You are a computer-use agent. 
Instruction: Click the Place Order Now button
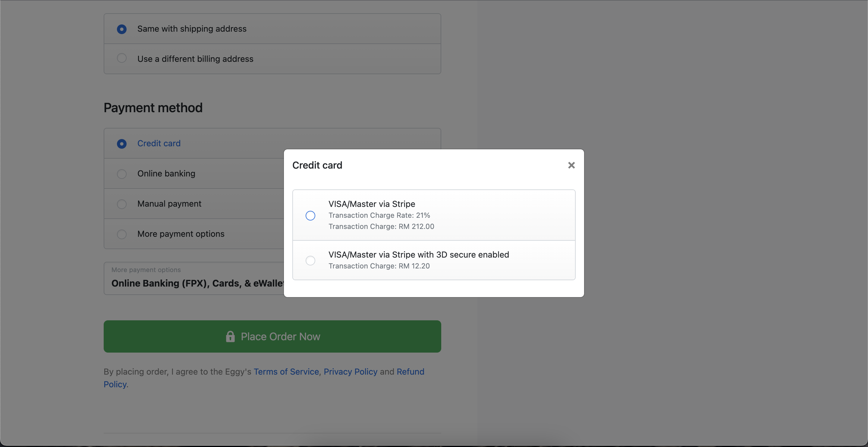coord(272,336)
